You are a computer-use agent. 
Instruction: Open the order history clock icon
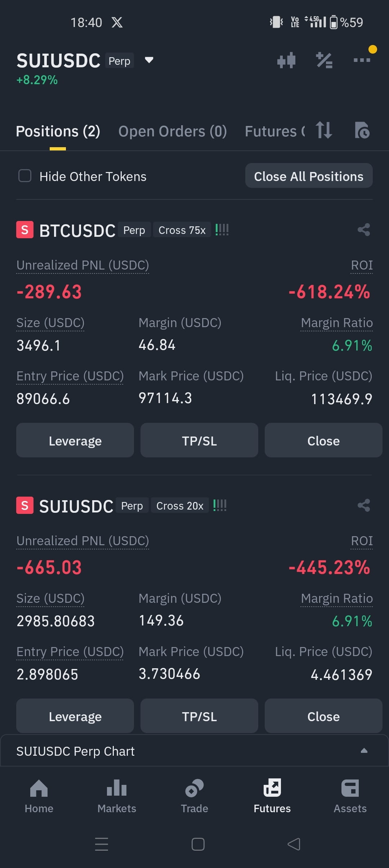click(x=362, y=130)
